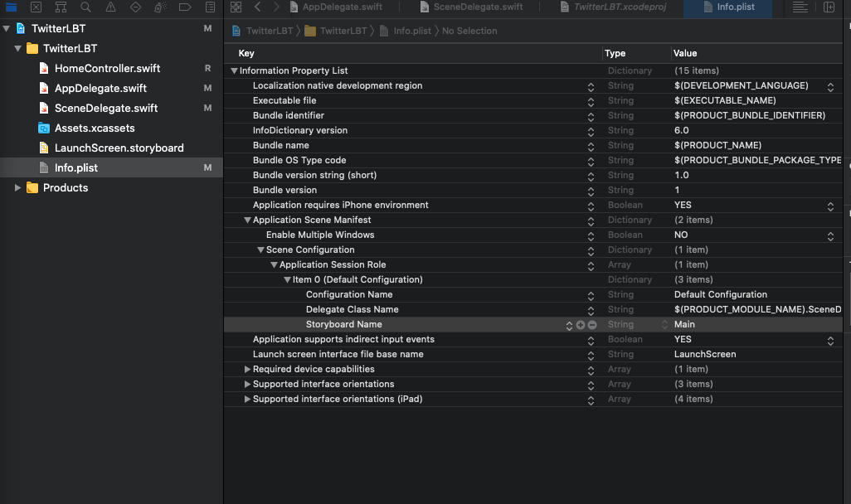The image size is (851, 504).
Task: Toggle indirect input events YES dropdown
Action: 830,340
